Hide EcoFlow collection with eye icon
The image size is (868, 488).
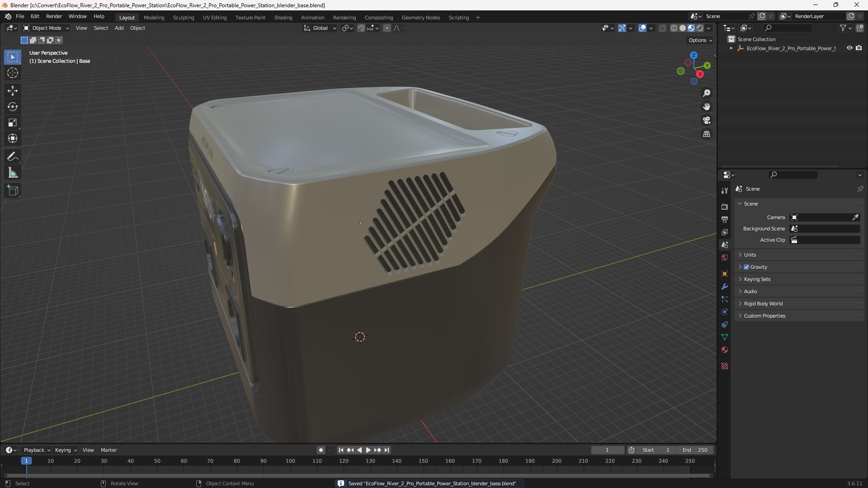point(849,48)
